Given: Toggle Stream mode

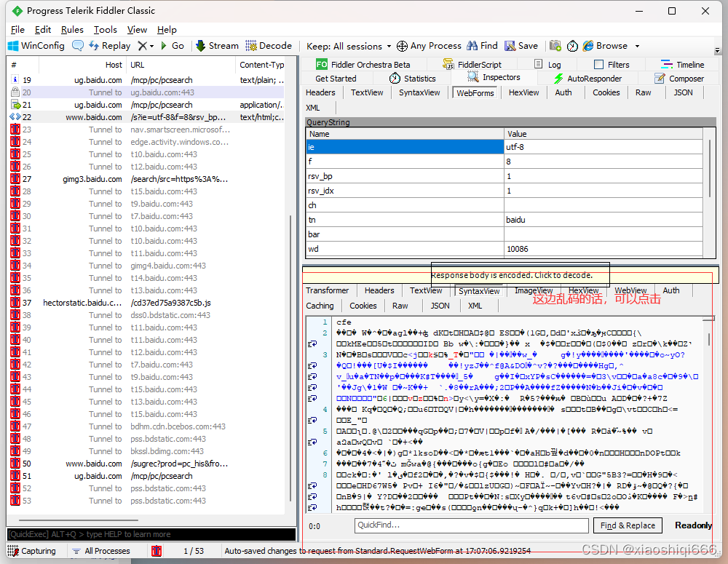Looking at the screenshot, I should click(x=217, y=46).
